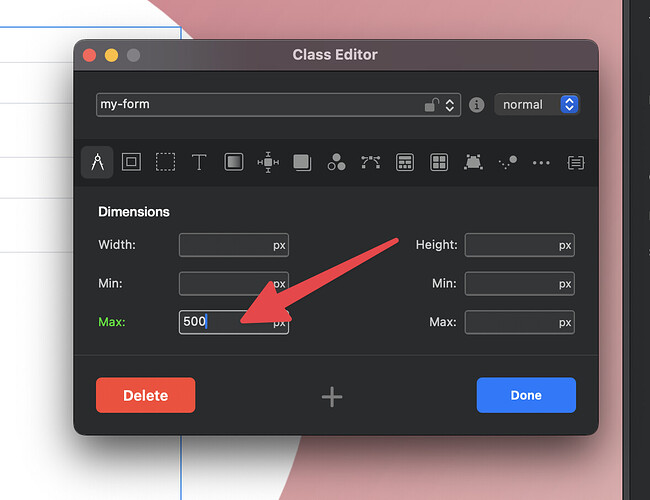Screen dimensions: 650x500
Task: Open the grid layout icon tab
Action: pyautogui.click(x=439, y=162)
